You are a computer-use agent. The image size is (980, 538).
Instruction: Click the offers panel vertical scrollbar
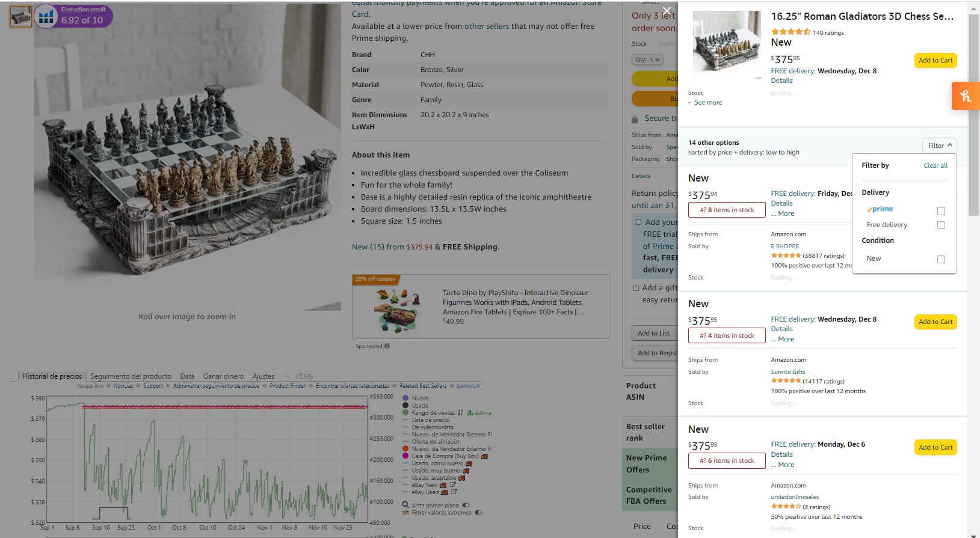974,114
